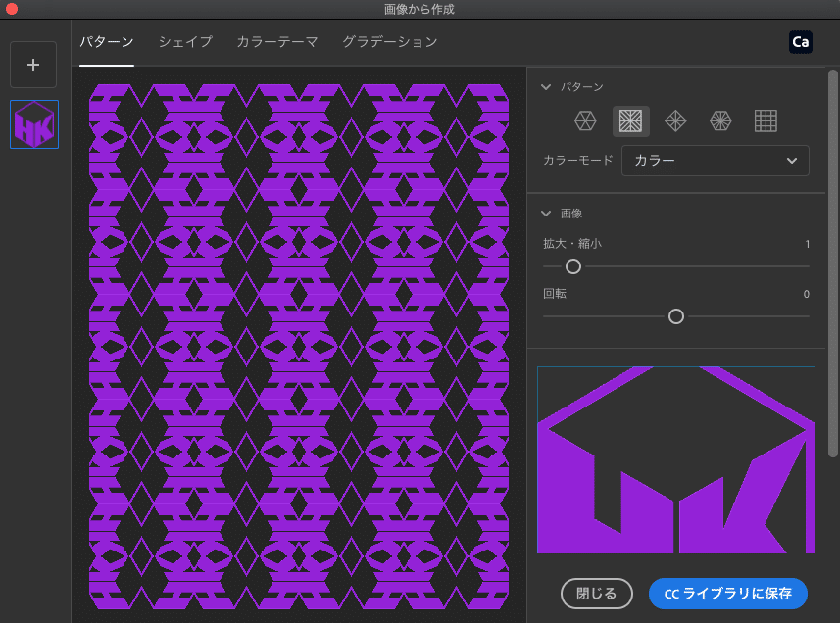This screenshot has height=623, width=840.
Task: Click the right panel vertical scrollbar
Action: (x=832, y=264)
